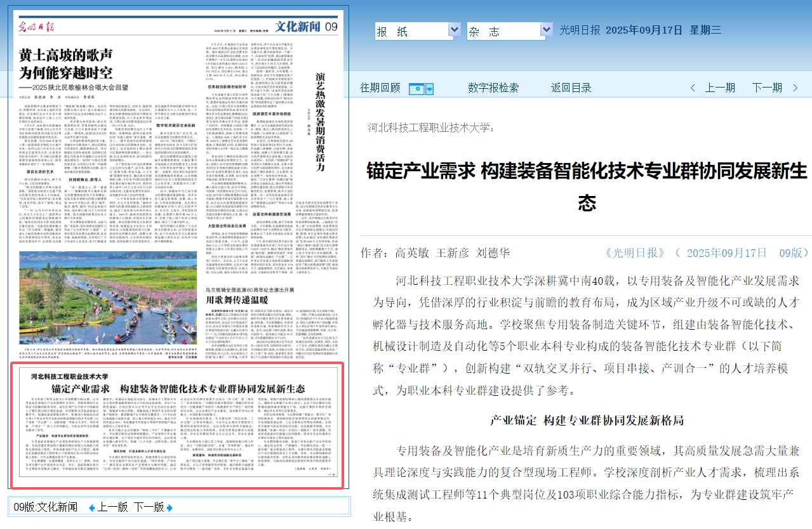Go to the next issue via 下一期
812x529 pixels.
(x=766, y=87)
